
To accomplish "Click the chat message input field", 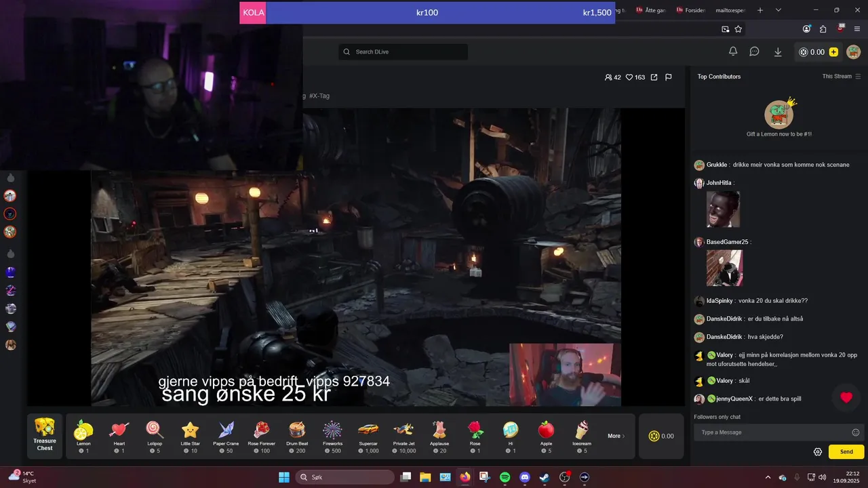I will [773, 432].
